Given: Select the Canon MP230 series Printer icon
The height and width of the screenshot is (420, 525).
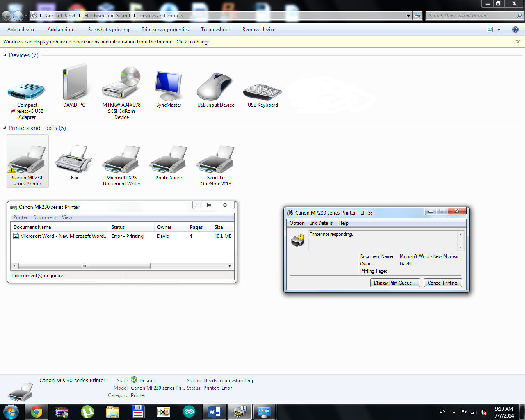Looking at the screenshot, I should coord(27,161).
